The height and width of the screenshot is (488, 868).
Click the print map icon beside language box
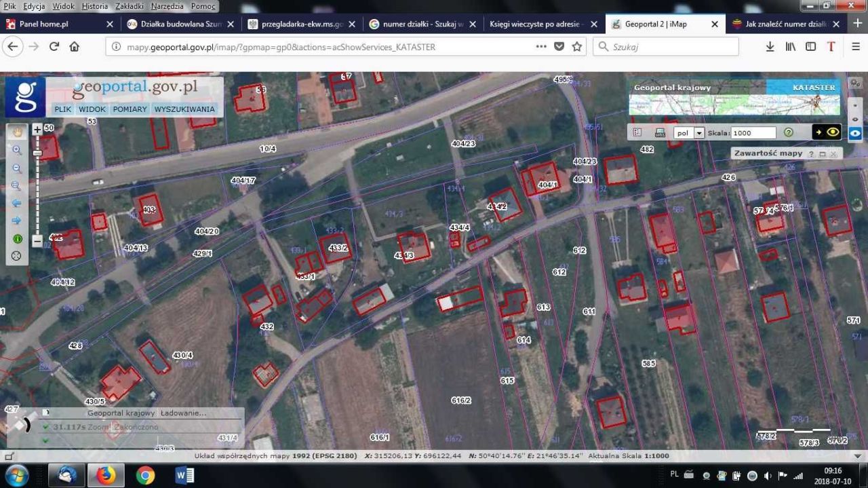point(660,132)
